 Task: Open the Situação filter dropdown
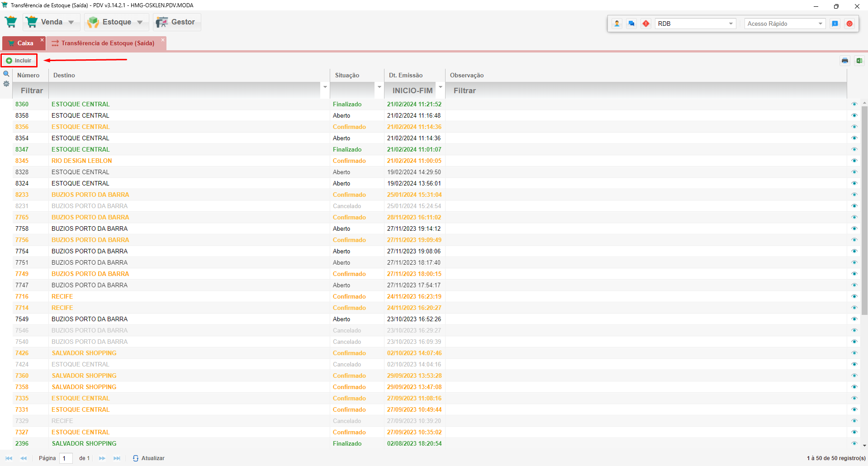(379, 87)
